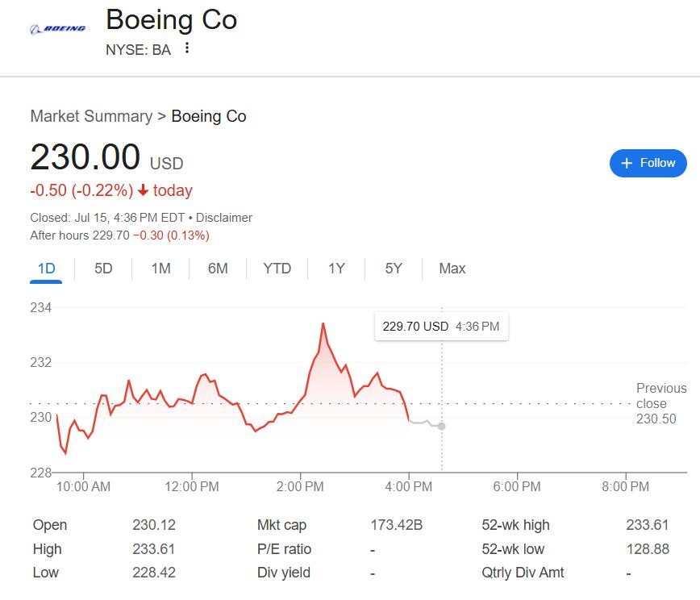Screen dimensions: 700x600
Task: Show the Max time range
Action: (x=452, y=269)
